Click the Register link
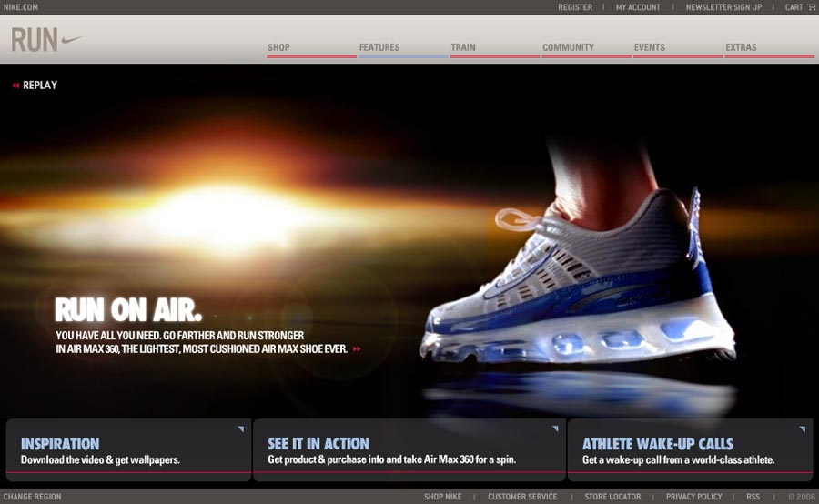The image size is (819, 504). click(575, 7)
